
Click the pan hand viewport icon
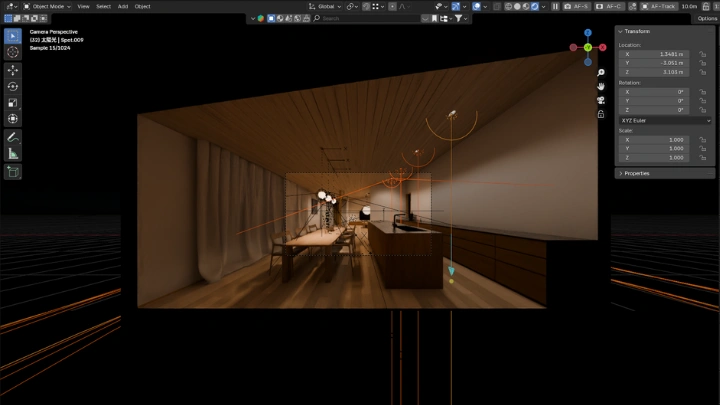[602, 86]
